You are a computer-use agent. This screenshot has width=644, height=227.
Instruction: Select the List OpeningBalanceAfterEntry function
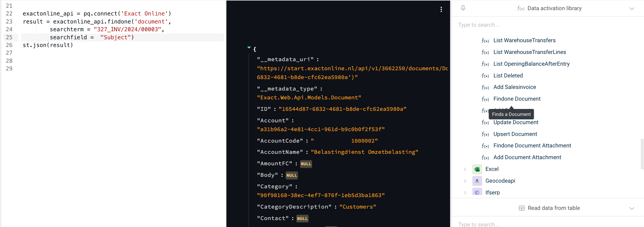point(531,64)
